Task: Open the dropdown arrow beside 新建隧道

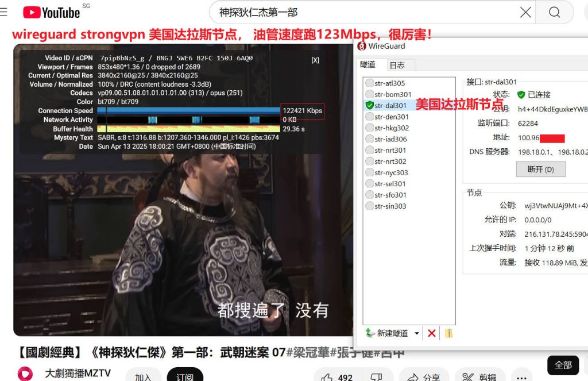Action: click(x=417, y=333)
